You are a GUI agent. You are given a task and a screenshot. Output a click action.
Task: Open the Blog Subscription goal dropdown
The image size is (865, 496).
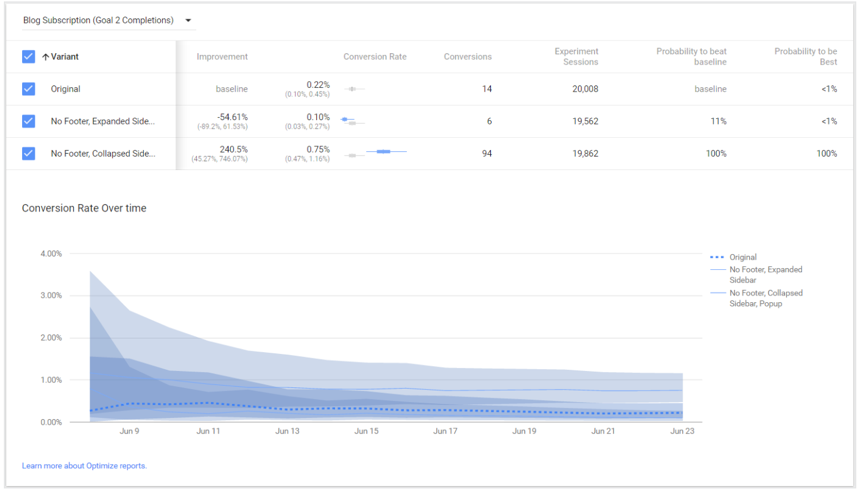pyautogui.click(x=98, y=20)
